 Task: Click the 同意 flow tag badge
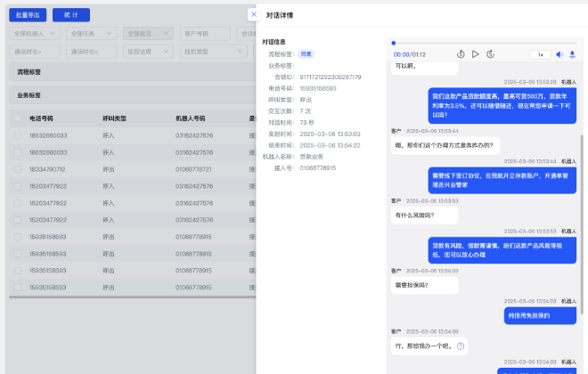click(306, 54)
